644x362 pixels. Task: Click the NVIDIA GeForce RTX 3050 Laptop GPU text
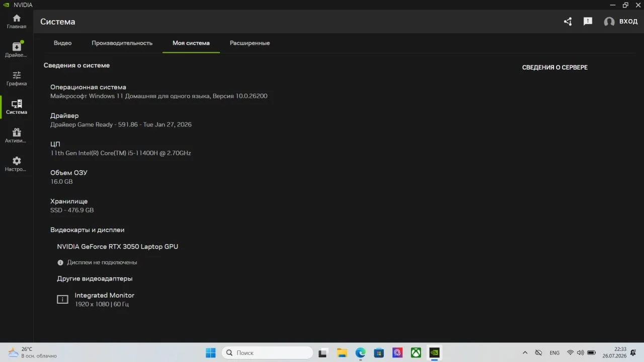(118, 247)
